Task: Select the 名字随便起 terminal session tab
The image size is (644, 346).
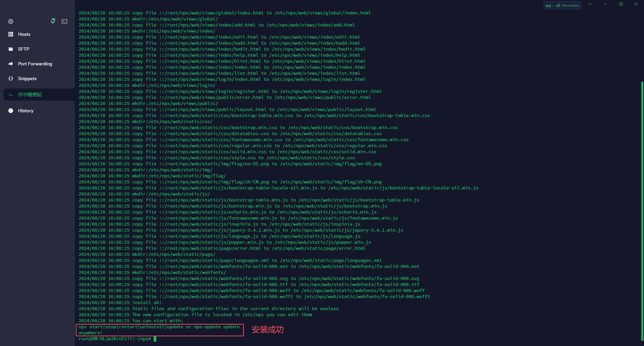Action: pyautogui.click(x=30, y=95)
